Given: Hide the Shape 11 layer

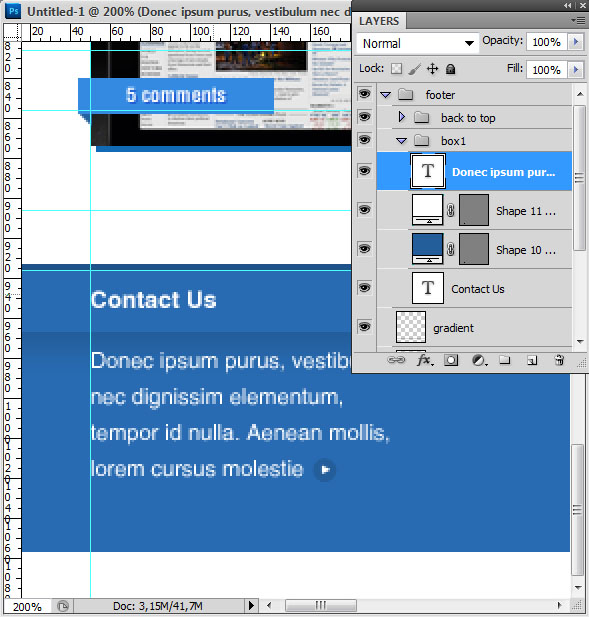Looking at the screenshot, I should (x=364, y=210).
